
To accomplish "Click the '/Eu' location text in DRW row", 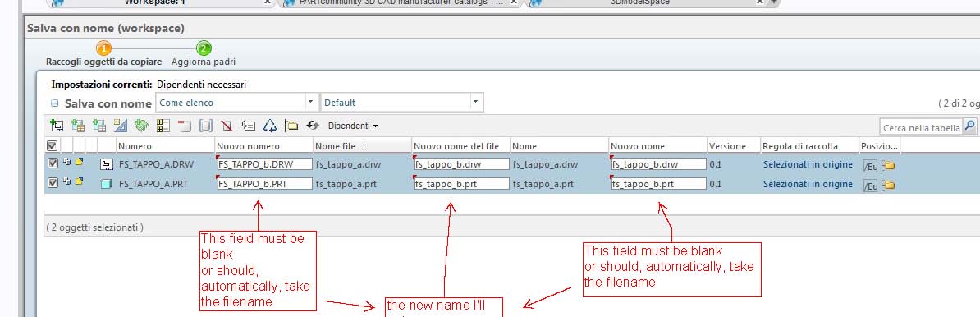I will 870,167.
